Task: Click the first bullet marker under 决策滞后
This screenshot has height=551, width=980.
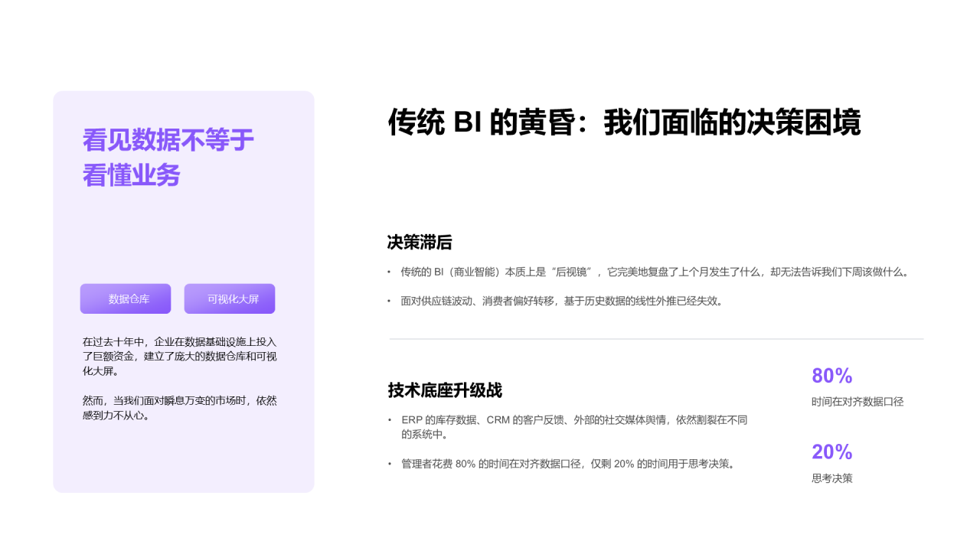Action: (x=389, y=271)
